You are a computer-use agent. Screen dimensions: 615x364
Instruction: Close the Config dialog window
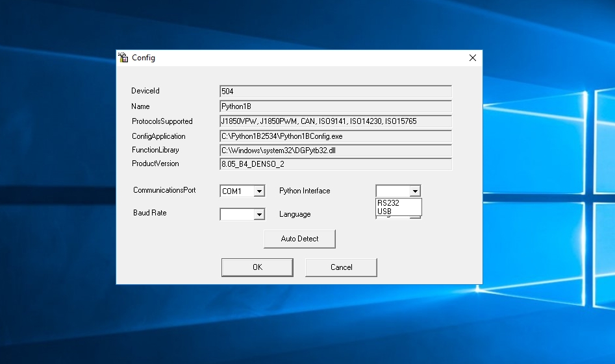click(473, 58)
